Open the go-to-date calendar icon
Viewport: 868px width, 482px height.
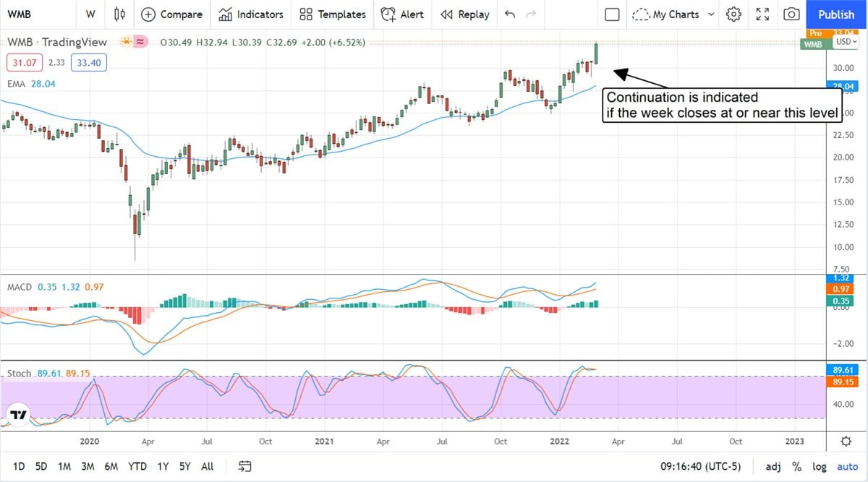[245, 466]
